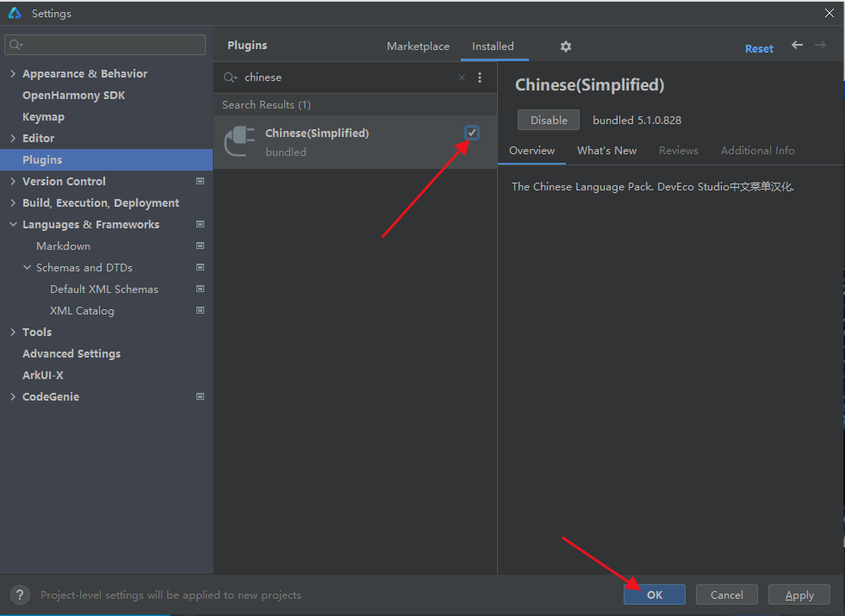This screenshot has width=845, height=616.
Task: Switch to the Marketplace tab
Action: [418, 47]
